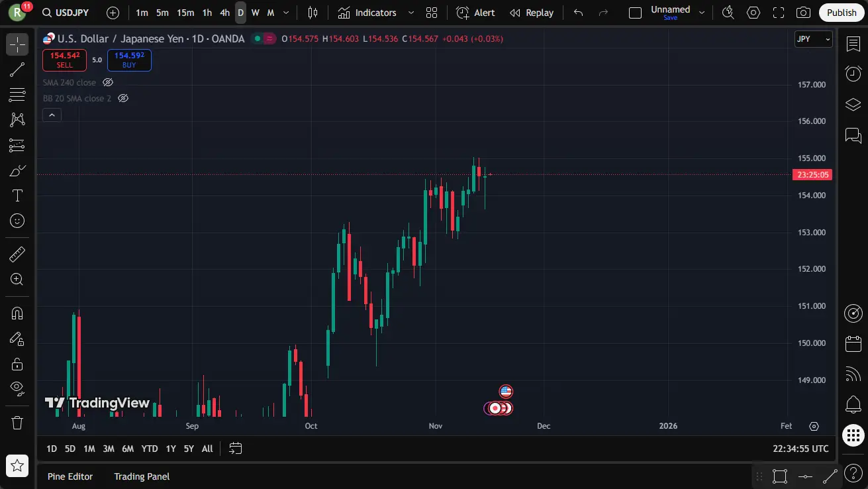The width and height of the screenshot is (868, 489).
Task: Select the Text annotation tool
Action: 17,195
